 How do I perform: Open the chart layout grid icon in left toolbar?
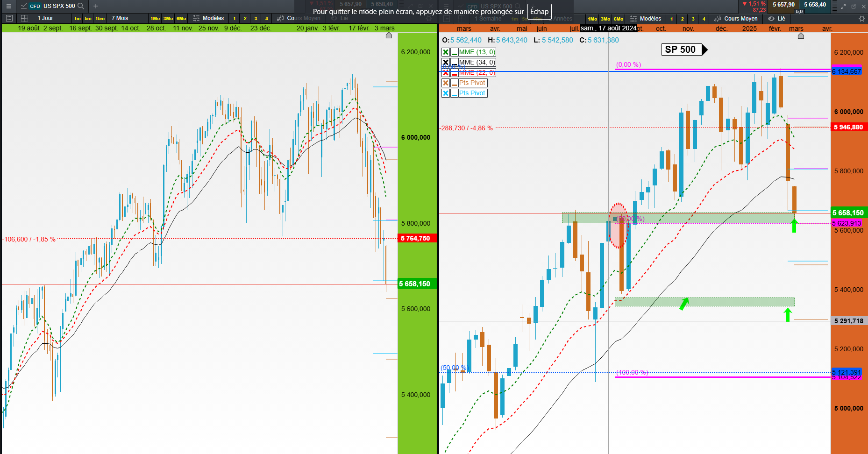point(24,18)
